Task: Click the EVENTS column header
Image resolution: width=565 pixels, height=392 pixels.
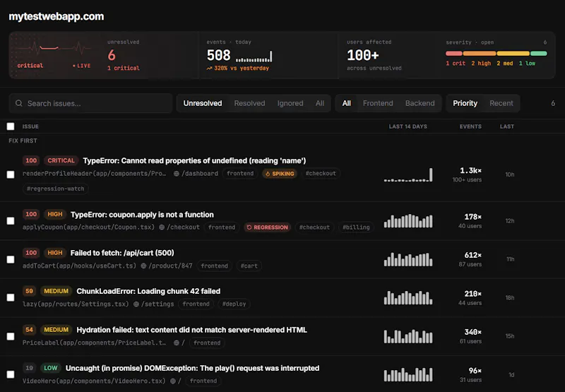Action: (x=470, y=126)
